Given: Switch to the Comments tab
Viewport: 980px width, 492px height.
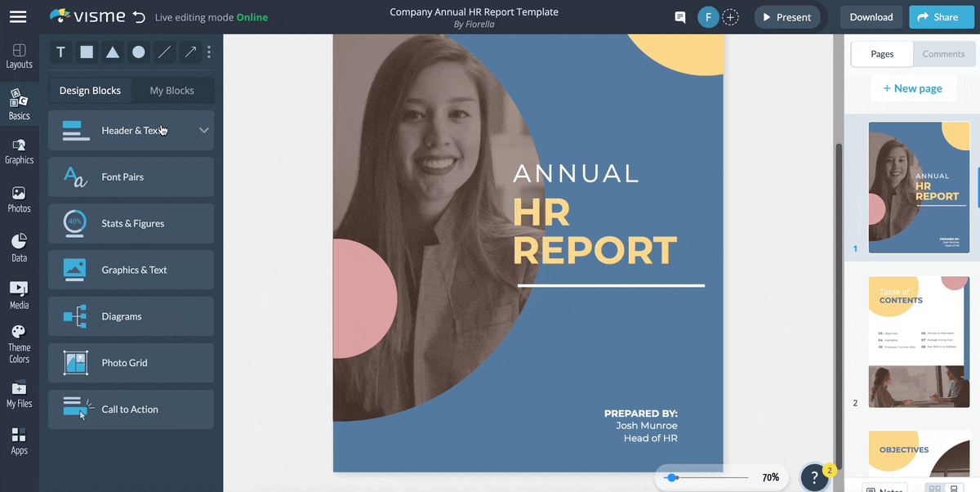Looking at the screenshot, I should tap(943, 54).
